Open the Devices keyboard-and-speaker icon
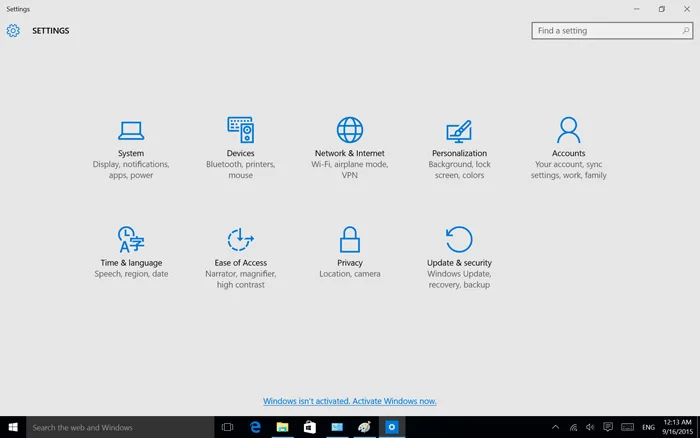This screenshot has width=700, height=438. [241, 130]
